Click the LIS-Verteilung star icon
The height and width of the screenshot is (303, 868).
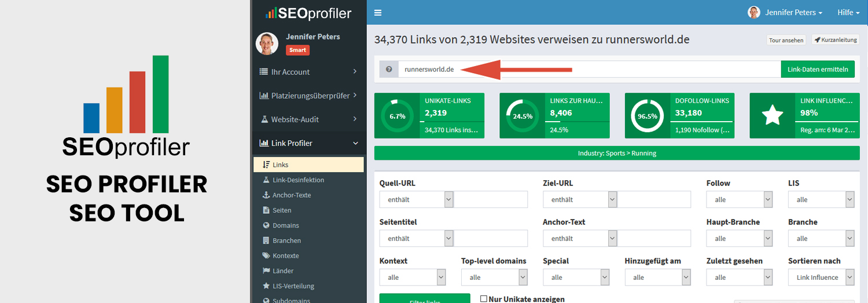point(266,286)
